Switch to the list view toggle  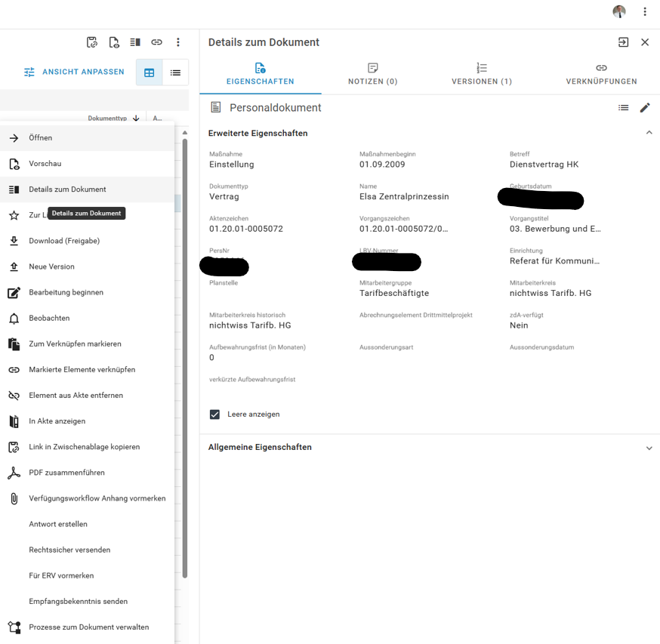tap(175, 72)
